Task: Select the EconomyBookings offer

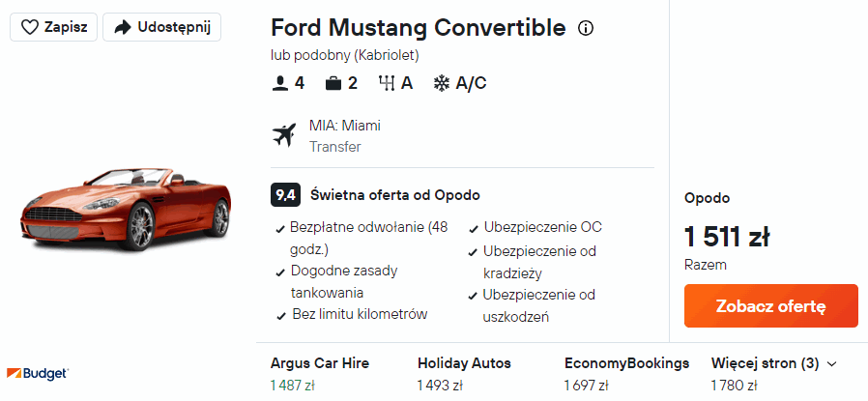Action: tap(626, 374)
